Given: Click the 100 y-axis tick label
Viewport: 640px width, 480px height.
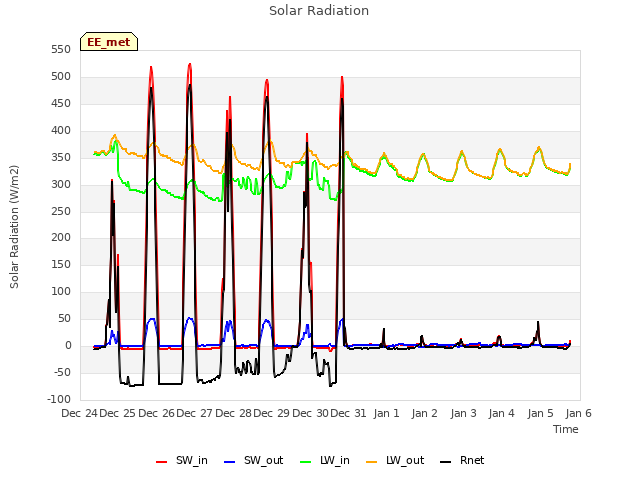Looking at the screenshot, I should [61, 291].
